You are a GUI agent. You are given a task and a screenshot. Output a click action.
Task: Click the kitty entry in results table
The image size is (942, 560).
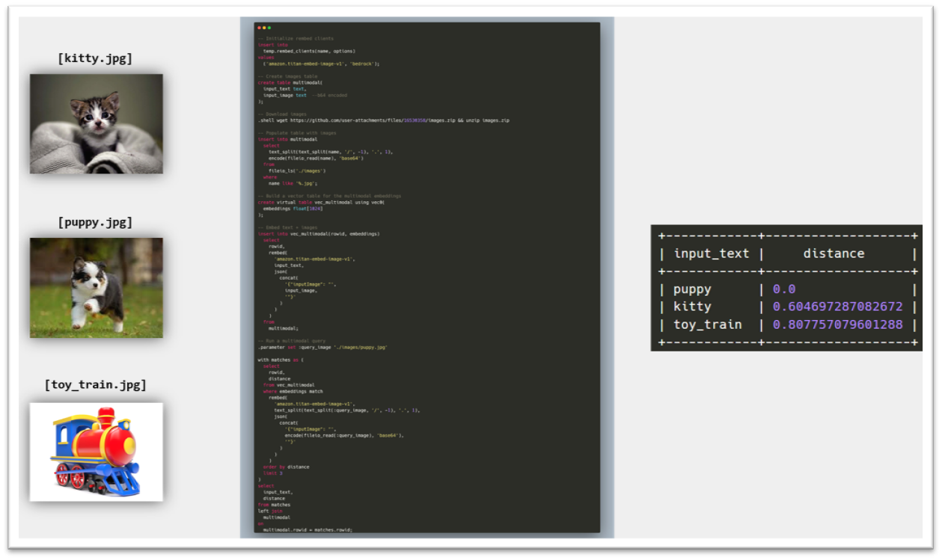pyautogui.click(x=692, y=307)
